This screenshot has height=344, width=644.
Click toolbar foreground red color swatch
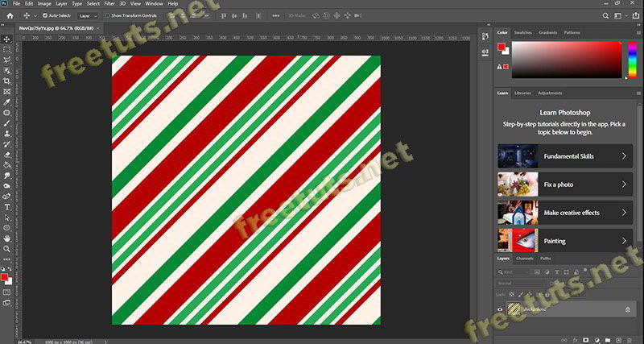tap(4, 277)
